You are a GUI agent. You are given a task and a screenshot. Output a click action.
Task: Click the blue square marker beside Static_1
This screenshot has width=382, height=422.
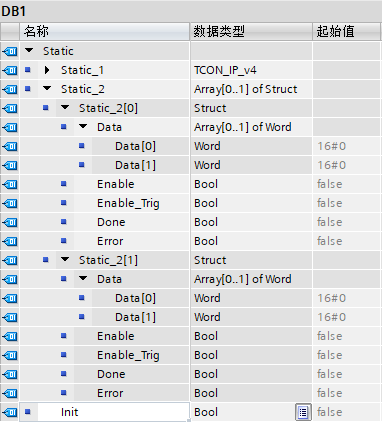pyautogui.click(x=28, y=70)
